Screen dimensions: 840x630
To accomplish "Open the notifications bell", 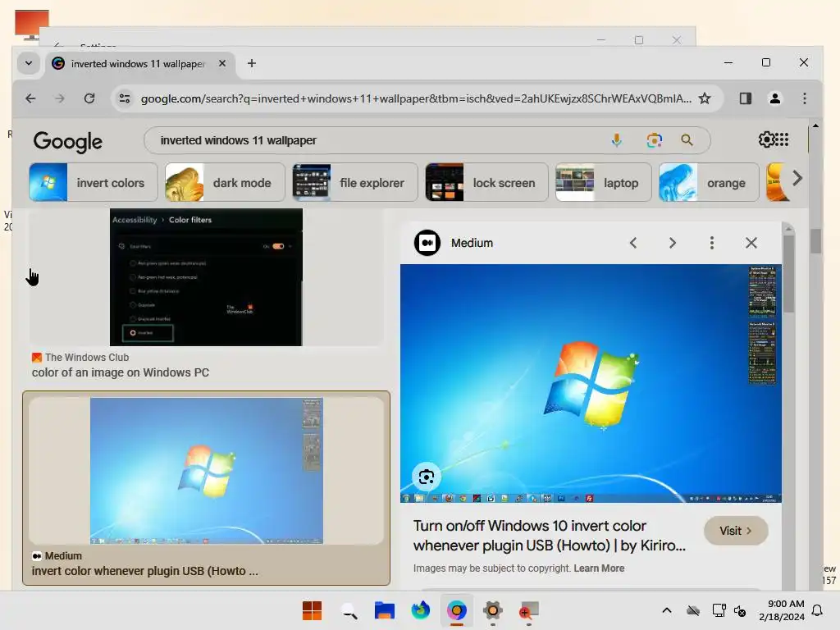I will [x=817, y=610].
